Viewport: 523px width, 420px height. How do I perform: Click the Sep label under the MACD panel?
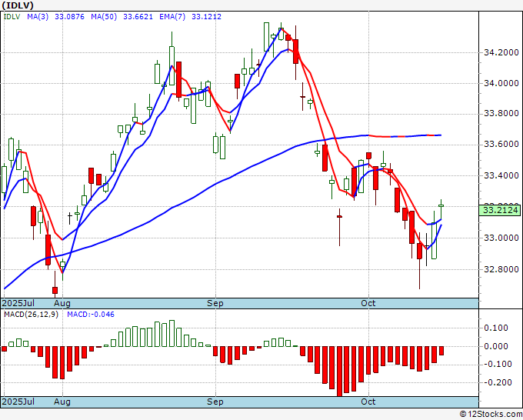215,402
